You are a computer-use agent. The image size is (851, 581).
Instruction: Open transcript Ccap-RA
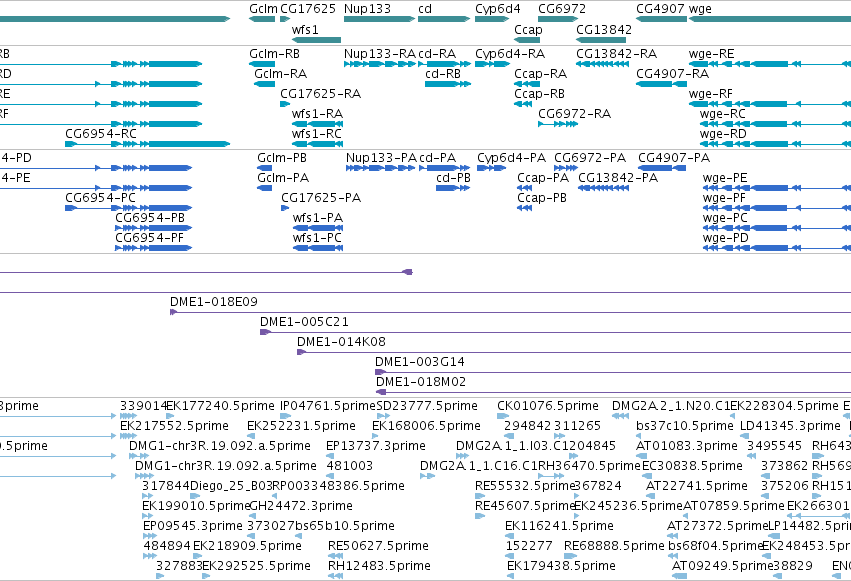point(540,74)
